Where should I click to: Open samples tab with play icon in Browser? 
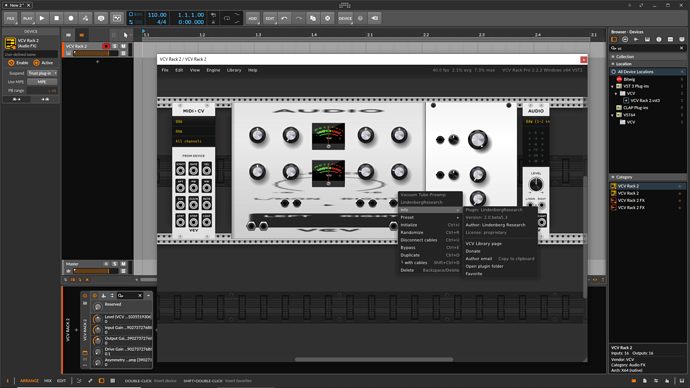click(636, 40)
